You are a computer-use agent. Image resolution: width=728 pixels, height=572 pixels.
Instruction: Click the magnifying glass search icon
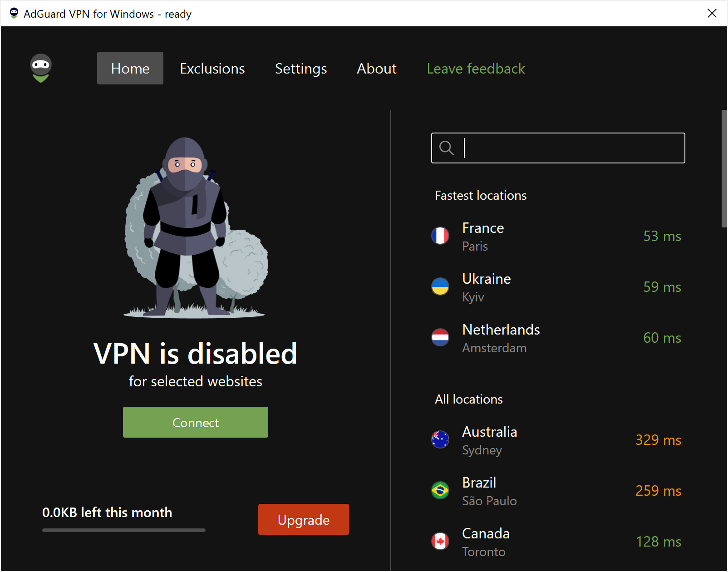pos(447,148)
